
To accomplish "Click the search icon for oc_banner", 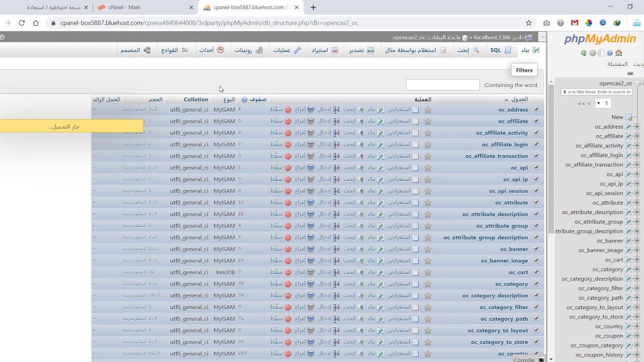I will pyautogui.click(x=361, y=249).
